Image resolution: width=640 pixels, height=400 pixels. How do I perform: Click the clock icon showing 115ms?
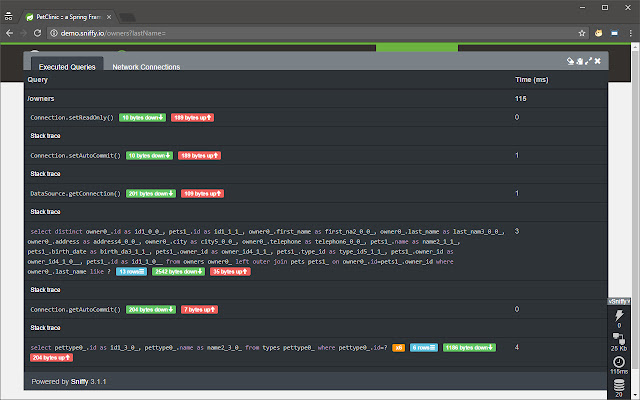point(620,362)
